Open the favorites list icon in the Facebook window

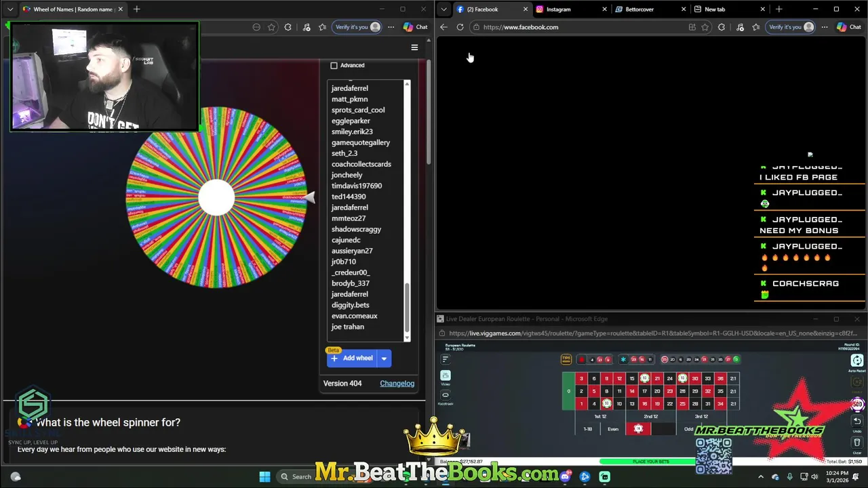[x=755, y=27]
